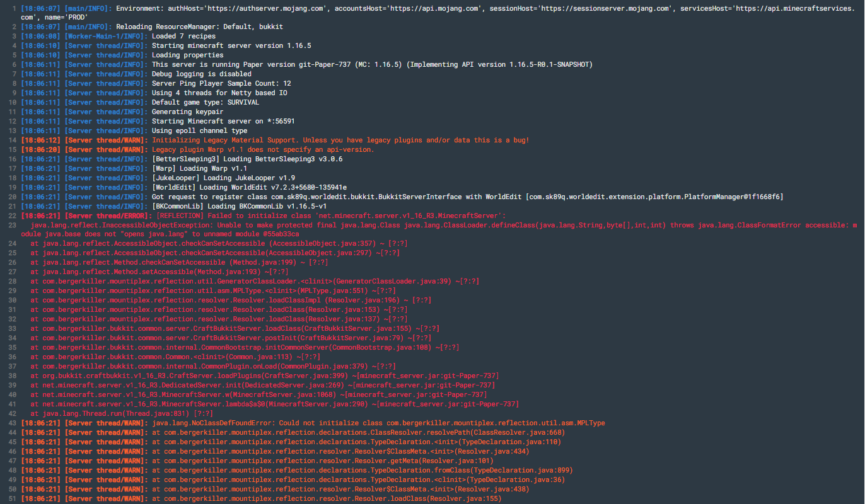Image resolution: width=865 pixels, height=504 pixels.
Task: Select the "Resolver.java:434" warning line
Action: (340, 452)
